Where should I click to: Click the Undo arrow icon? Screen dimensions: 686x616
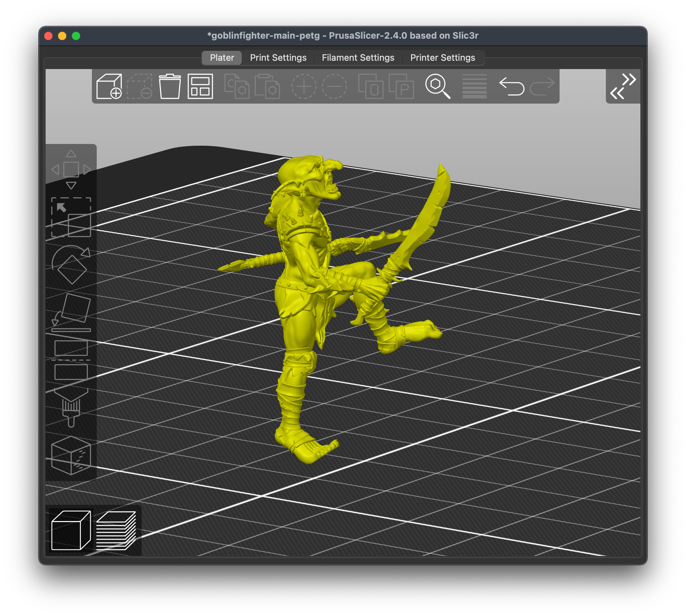tap(512, 86)
